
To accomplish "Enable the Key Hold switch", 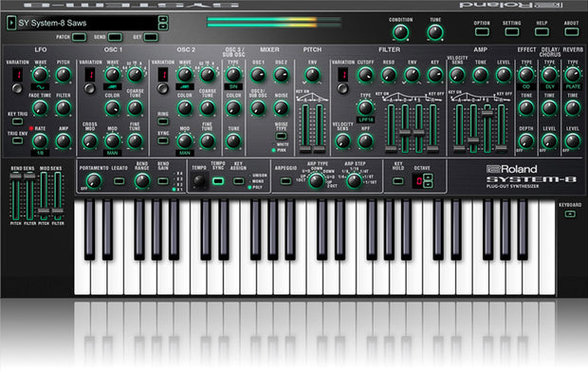I will tap(398, 181).
